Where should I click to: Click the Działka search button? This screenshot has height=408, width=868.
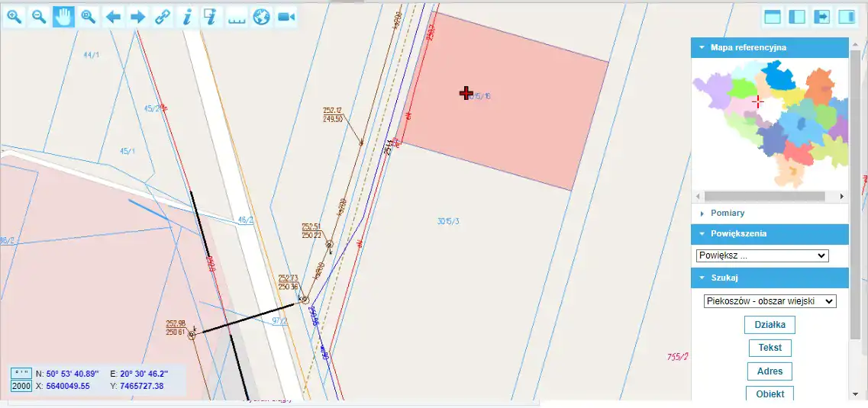coord(770,325)
